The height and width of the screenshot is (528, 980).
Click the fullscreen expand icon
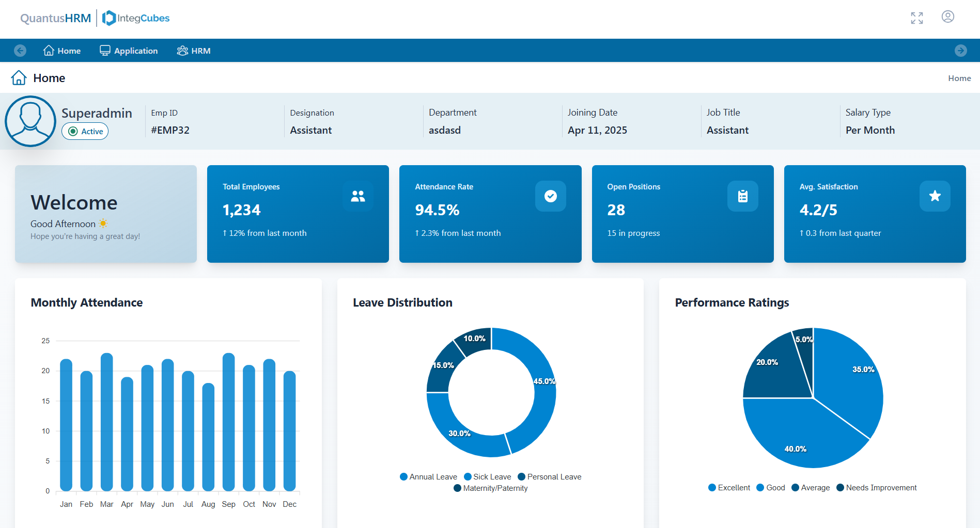coord(916,18)
